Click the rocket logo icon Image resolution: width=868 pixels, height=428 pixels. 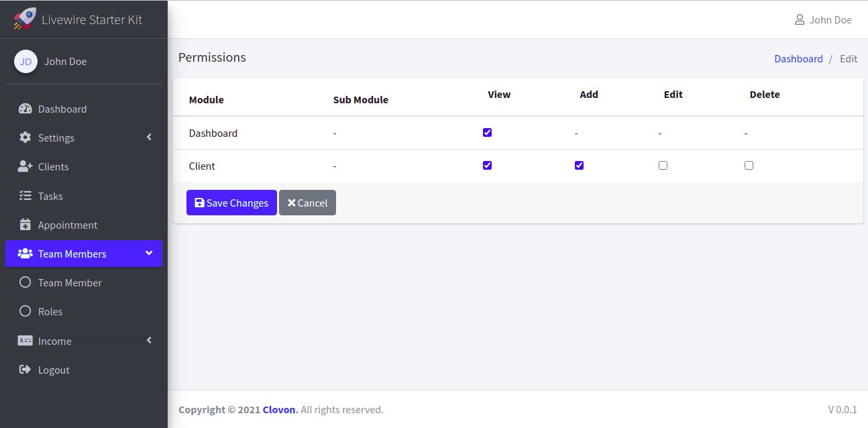[x=25, y=19]
